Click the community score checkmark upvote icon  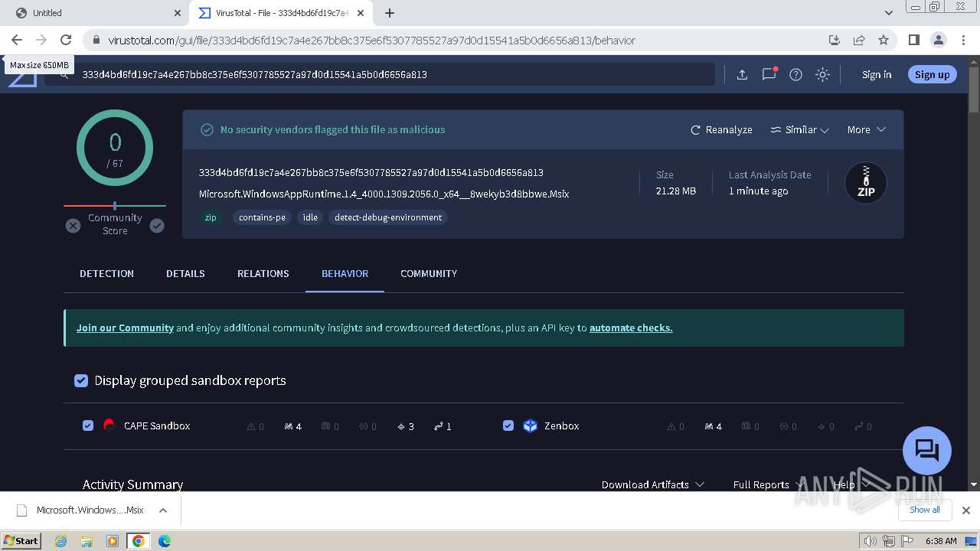click(157, 226)
